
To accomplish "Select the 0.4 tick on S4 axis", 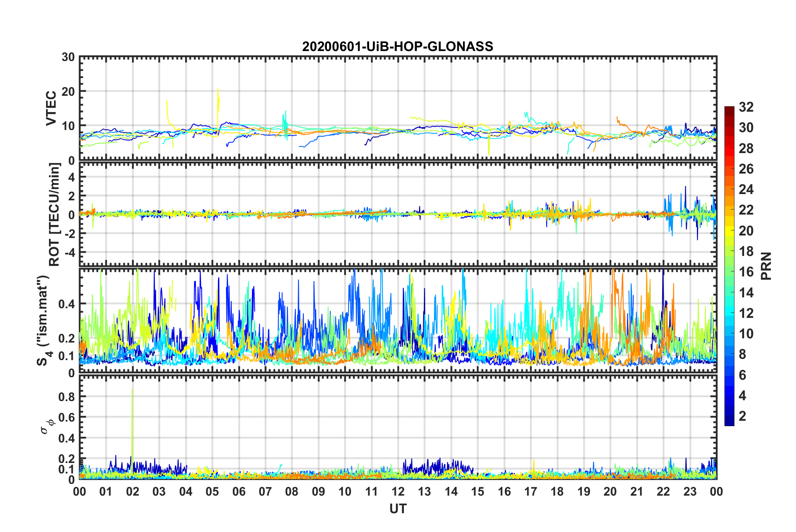I will click(67, 304).
